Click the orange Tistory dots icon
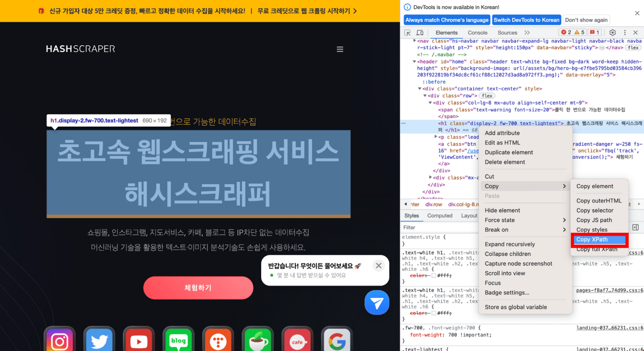The width and height of the screenshot is (644, 351). pyautogui.click(x=218, y=339)
